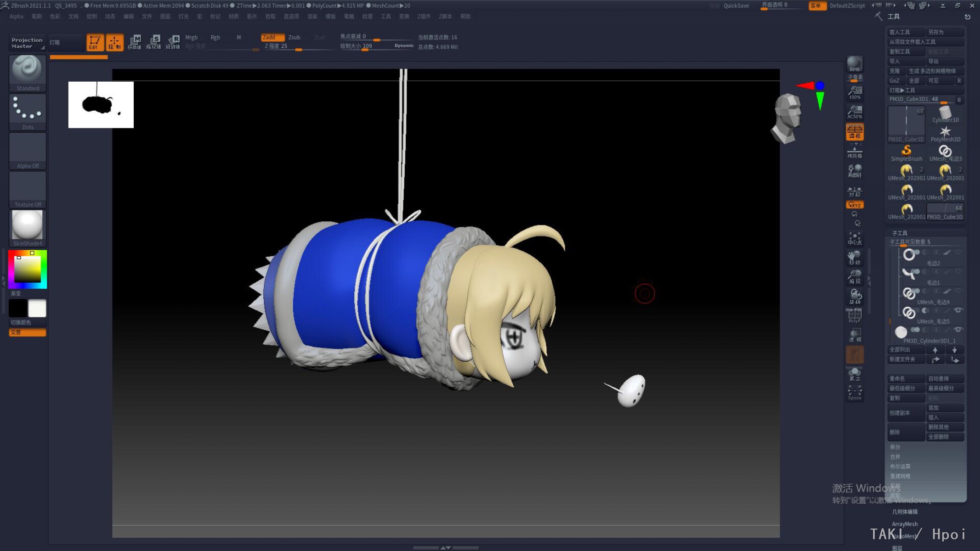Viewport: 980px width, 551px height.
Task: Open the 色彩 menu
Action: 55,17
